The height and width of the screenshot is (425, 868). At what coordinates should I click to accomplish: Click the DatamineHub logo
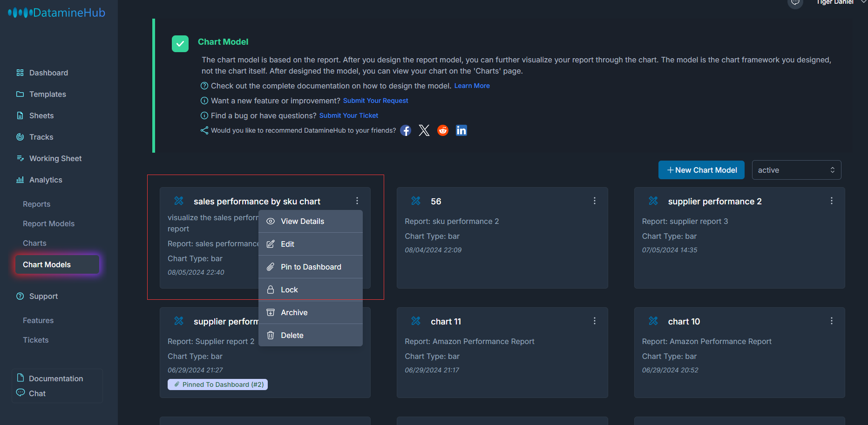56,13
